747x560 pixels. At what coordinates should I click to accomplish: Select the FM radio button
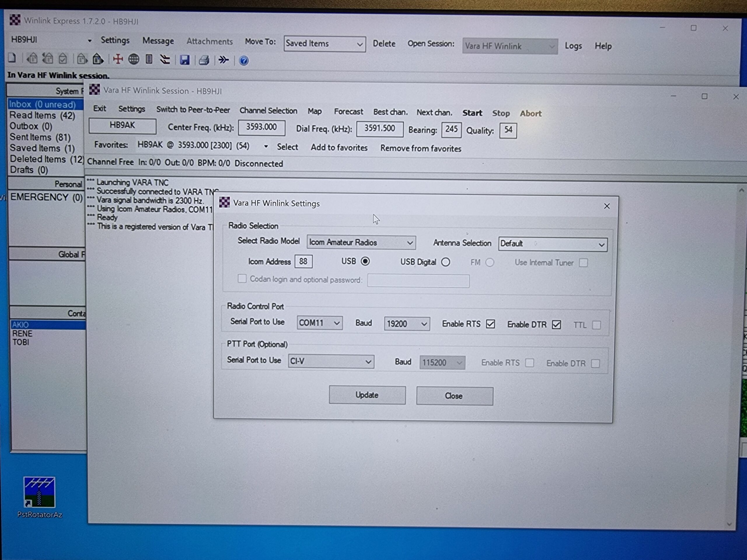click(490, 262)
